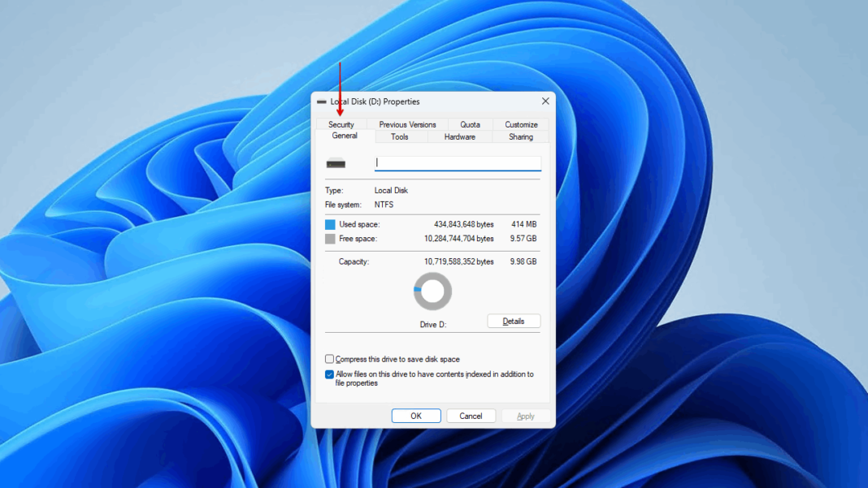Click the drive icon in the title bar
This screenshot has height=488, width=868.
[x=322, y=101]
